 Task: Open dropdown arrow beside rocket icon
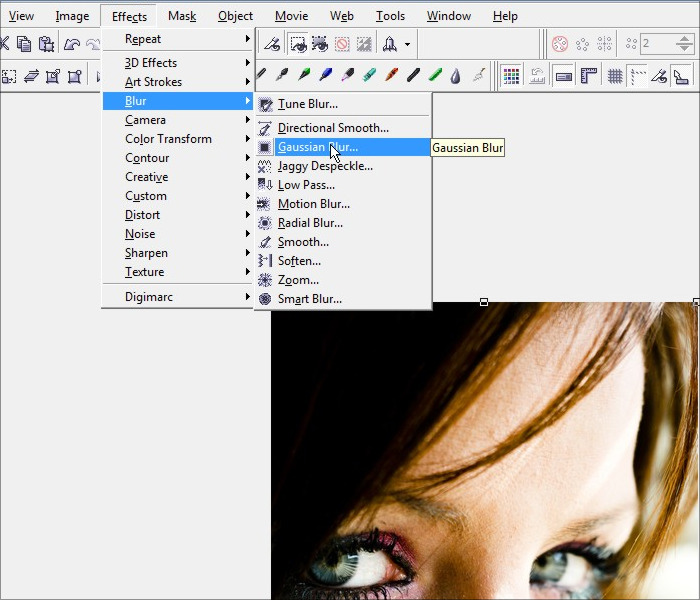[x=407, y=44]
